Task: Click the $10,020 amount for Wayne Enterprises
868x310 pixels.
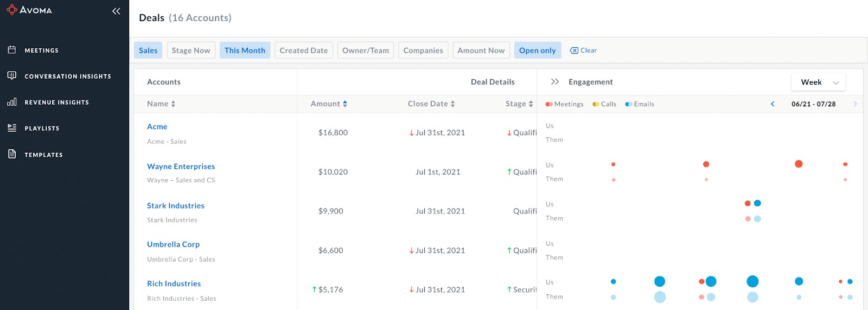Action: coord(333,172)
